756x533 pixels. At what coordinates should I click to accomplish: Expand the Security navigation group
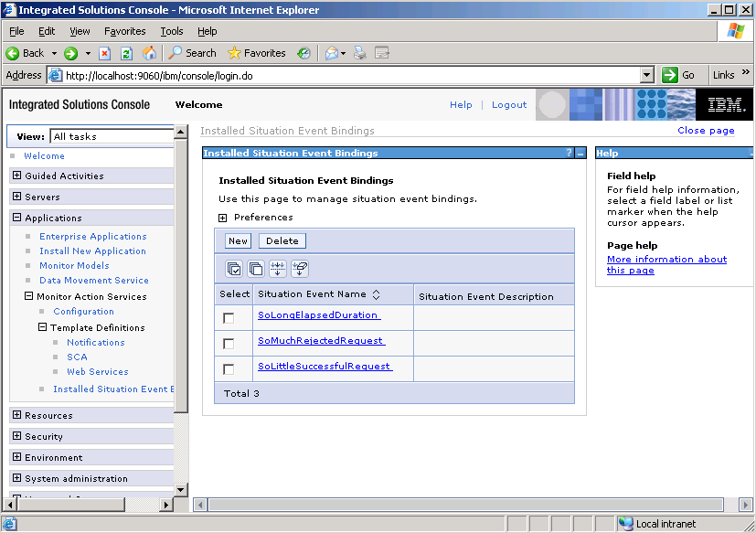click(x=16, y=435)
